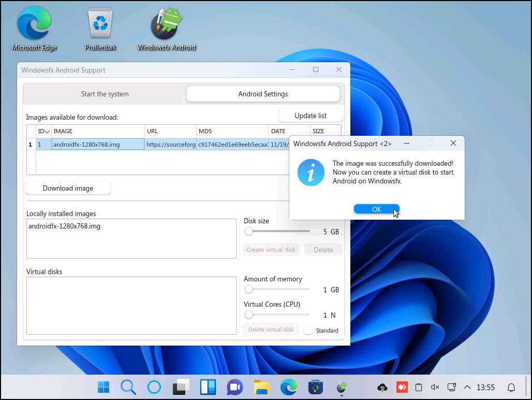Open the Prullenbak recycle bin icon

pyautogui.click(x=100, y=29)
